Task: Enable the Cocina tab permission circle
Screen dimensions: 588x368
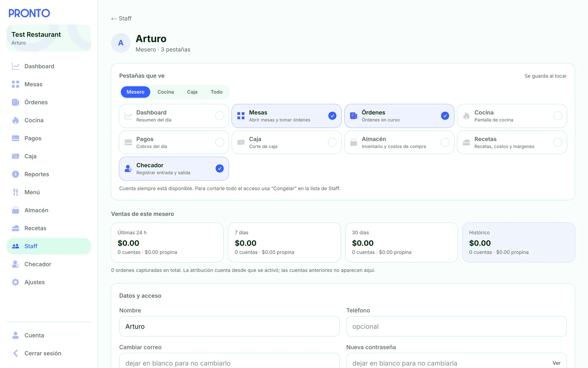Action: click(x=558, y=116)
